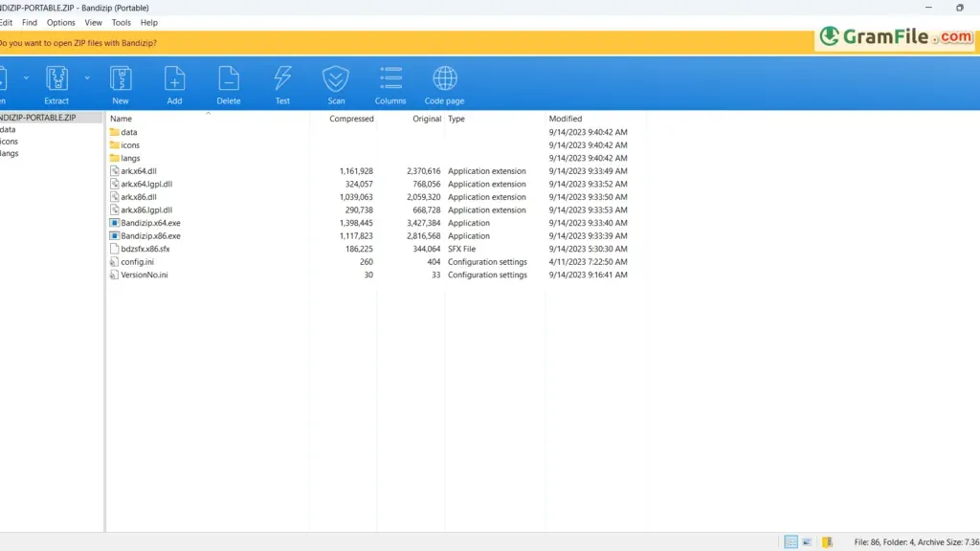Sort by the Original column header
The image size is (980, 551).
click(x=427, y=118)
